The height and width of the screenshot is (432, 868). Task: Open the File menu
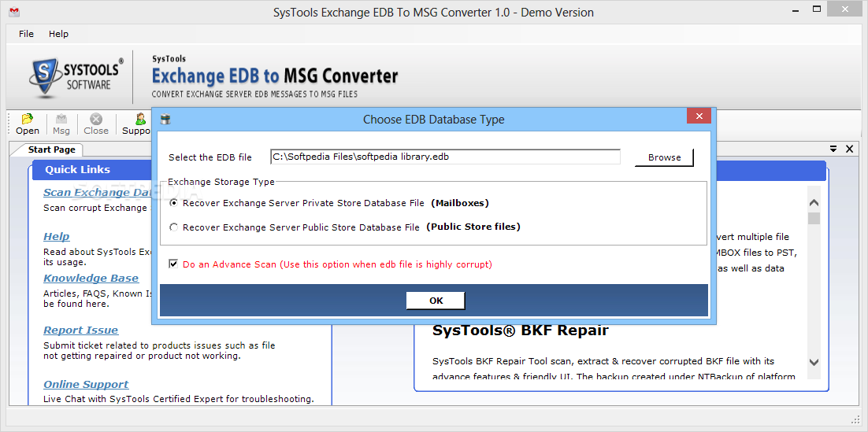26,34
